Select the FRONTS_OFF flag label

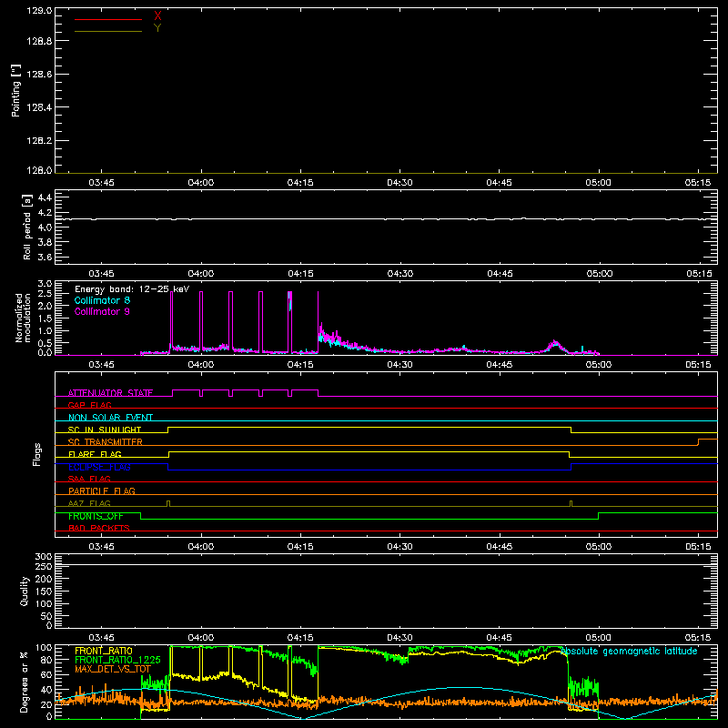(96, 516)
